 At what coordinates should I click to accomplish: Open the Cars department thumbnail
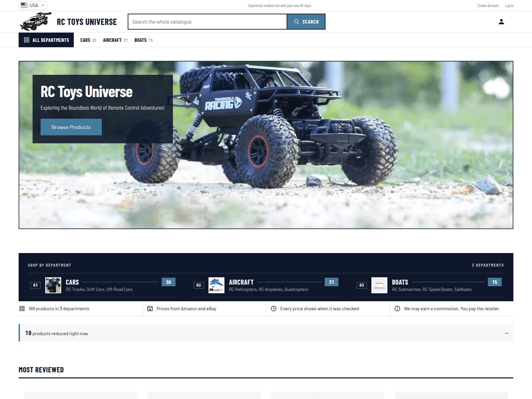tap(53, 285)
